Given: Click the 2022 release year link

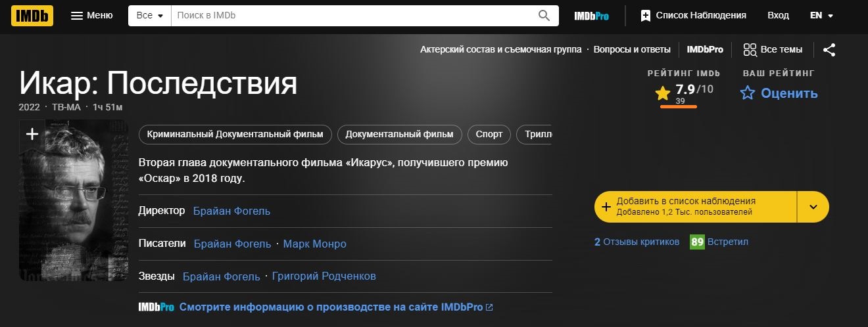Looking at the screenshot, I should click(30, 107).
